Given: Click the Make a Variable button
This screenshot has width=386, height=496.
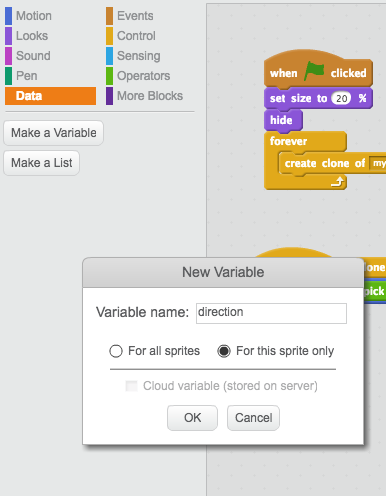Looking at the screenshot, I should [x=53, y=133].
